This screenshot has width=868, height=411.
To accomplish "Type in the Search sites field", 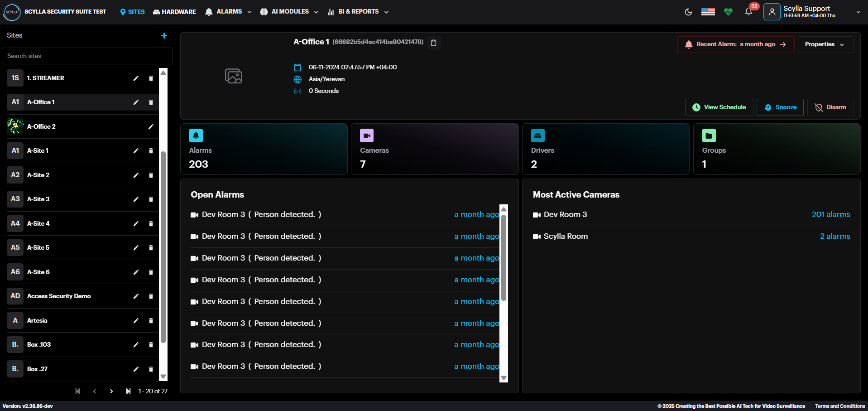I will tap(87, 56).
